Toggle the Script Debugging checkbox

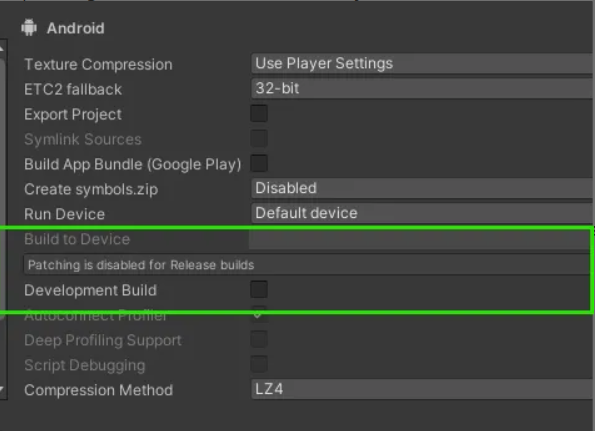[x=259, y=364]
